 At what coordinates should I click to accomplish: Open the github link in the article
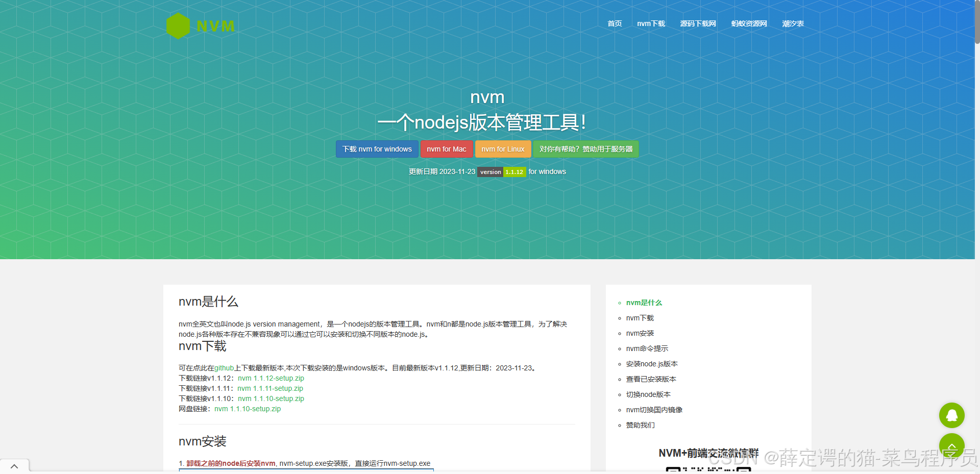(x=224, y=368)
